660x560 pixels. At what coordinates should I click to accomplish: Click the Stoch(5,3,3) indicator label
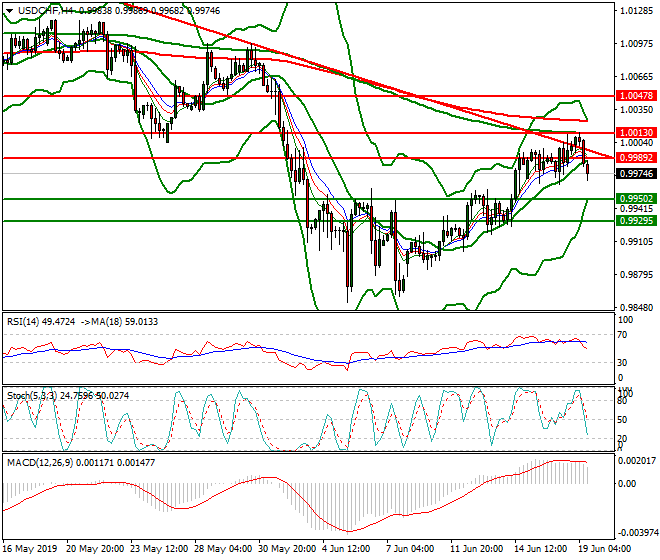pos(32,396)
